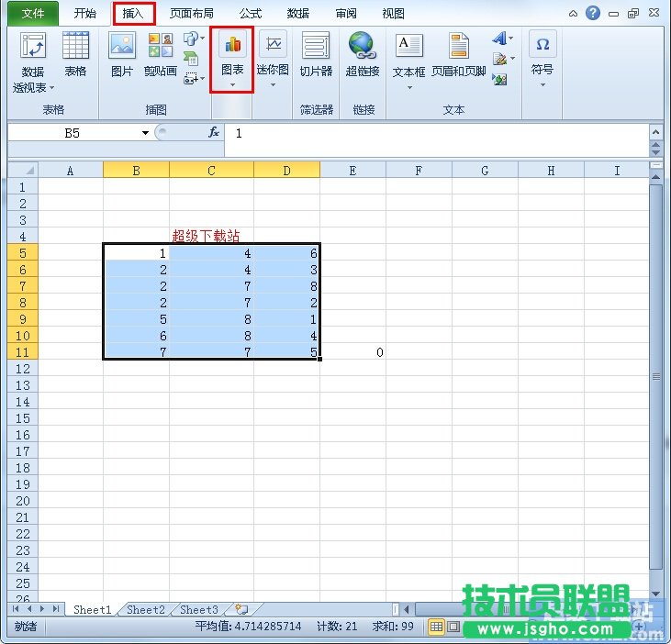Expand the Chart (图表) dropdown arrow

[x=232, y=84]
